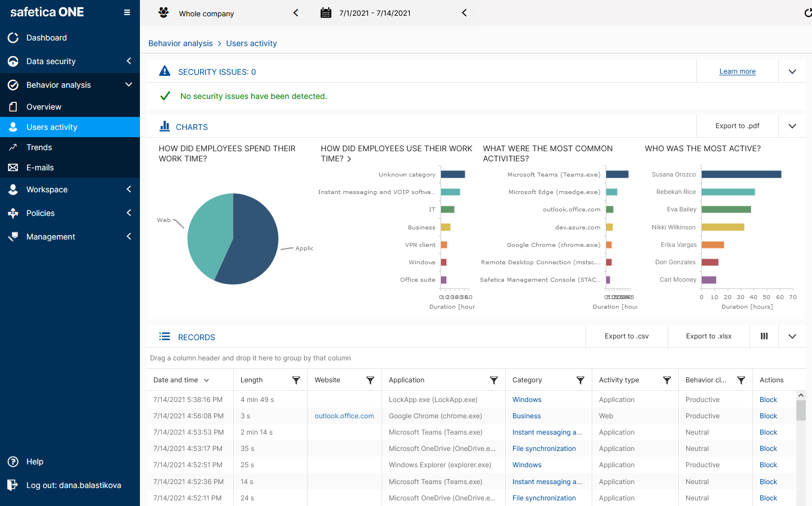
Task: Collapse the Charts section
Action: [x=792, y=126]
